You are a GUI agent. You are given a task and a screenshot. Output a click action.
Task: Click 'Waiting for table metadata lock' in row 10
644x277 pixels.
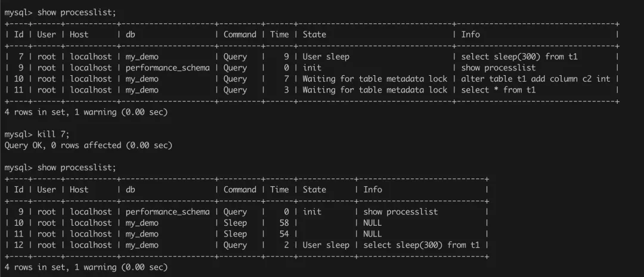coord(374,79)
